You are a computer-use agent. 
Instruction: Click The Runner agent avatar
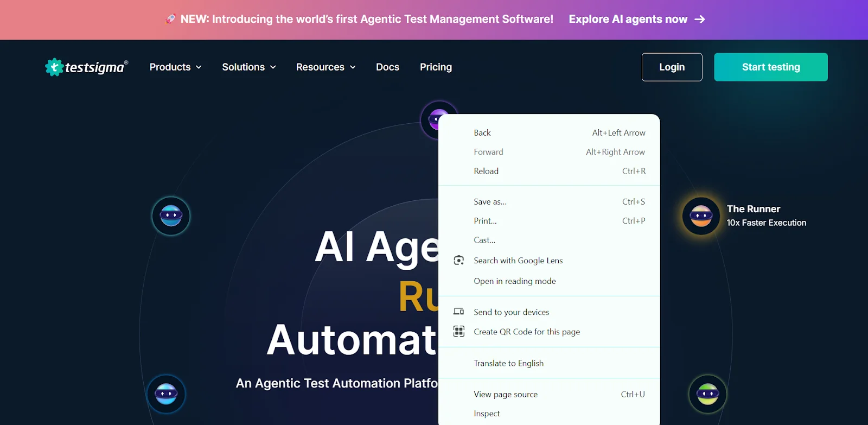coord(701,216)
